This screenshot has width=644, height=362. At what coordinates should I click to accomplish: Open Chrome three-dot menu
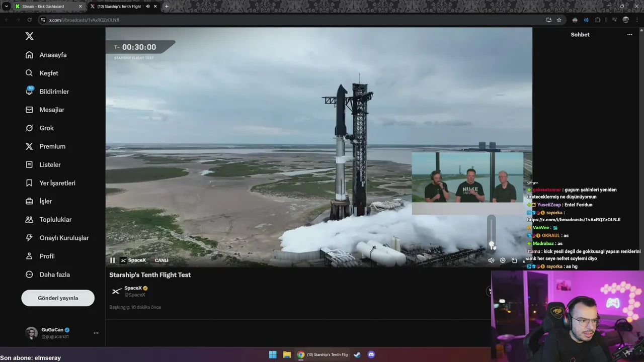tap(638, 20)
